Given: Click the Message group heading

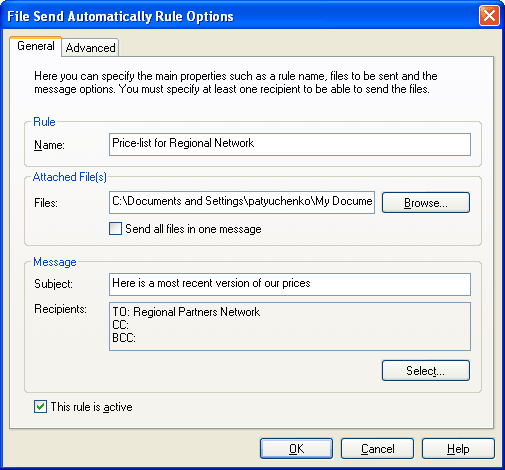Looking at the screenshot, I should [x=55, y=262].
